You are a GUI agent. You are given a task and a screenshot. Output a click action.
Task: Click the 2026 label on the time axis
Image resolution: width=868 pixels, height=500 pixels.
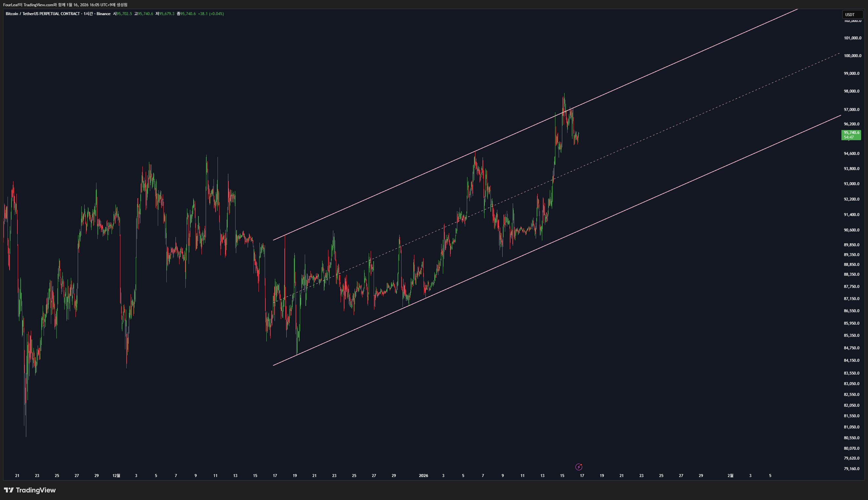424,476
